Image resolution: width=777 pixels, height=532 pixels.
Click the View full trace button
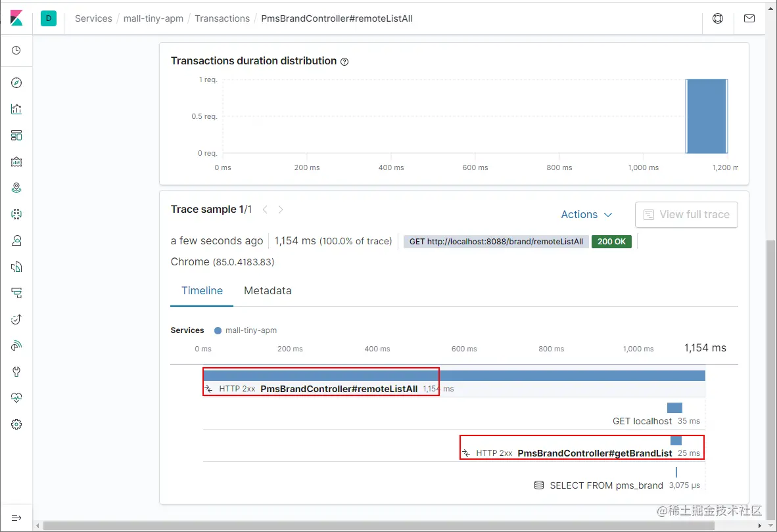coord(686,214)
